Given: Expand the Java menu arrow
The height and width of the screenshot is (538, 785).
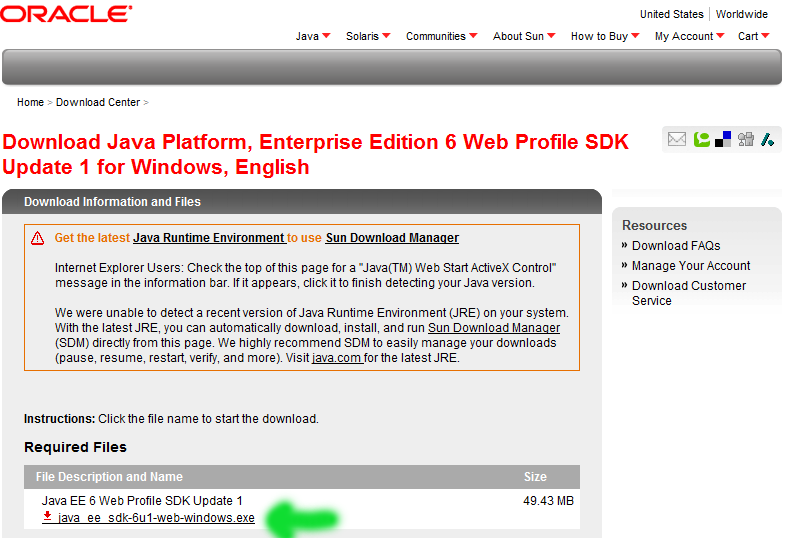Looking at the screenshot, I should point(326,36).
